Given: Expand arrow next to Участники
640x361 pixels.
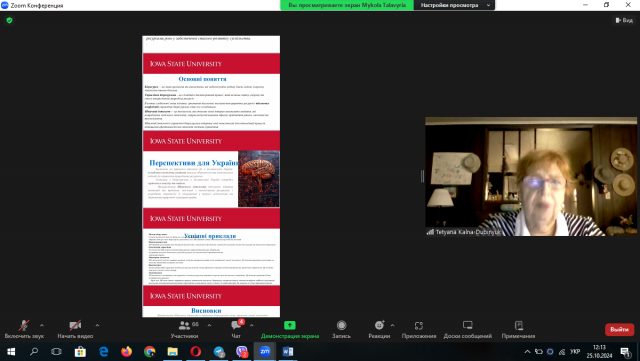Looking at the screenshot, I should tap(209, 325).
